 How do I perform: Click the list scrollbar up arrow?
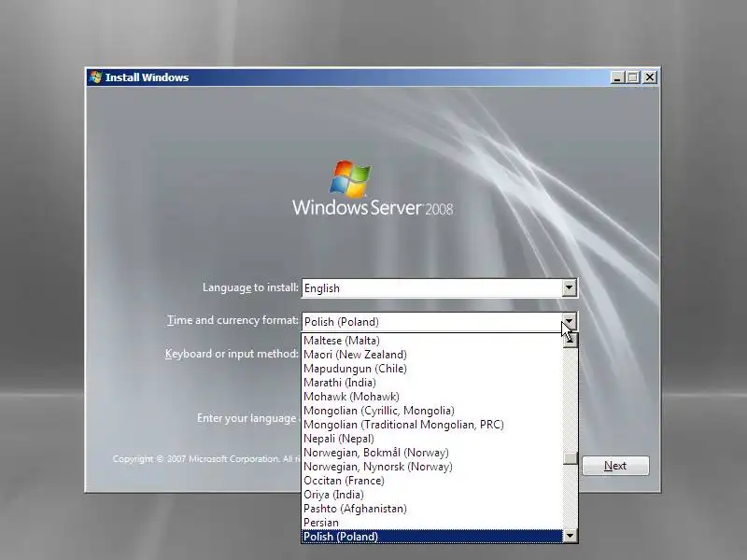tap(571, 341)
